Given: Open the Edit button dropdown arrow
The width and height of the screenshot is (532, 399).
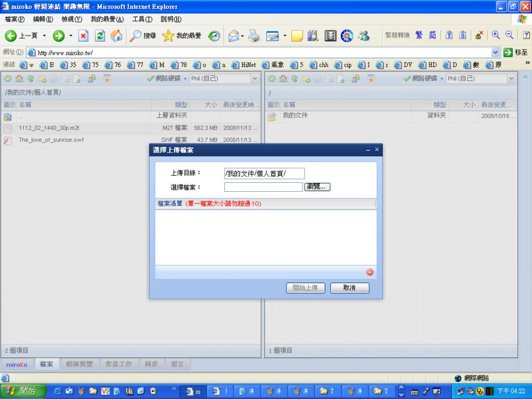Looking at the screenshot, I should (285, 35).
